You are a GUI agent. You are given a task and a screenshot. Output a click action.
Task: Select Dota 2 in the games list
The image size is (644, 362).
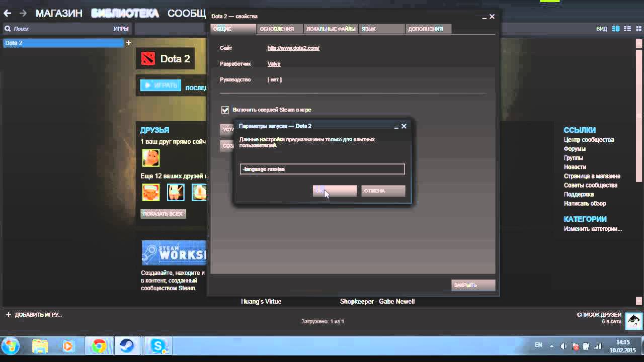(x=63, y=43)
